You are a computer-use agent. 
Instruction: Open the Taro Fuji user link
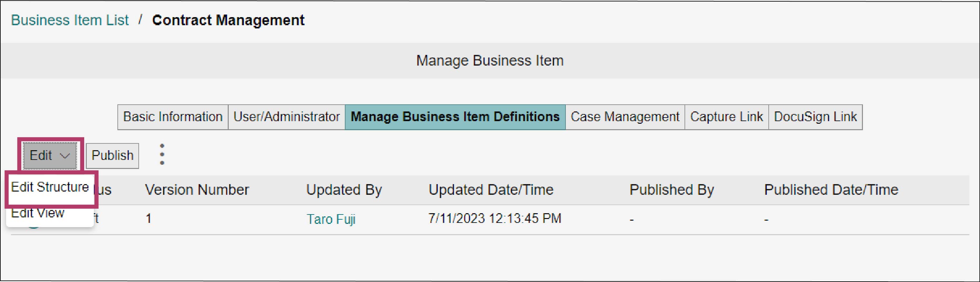331,220
